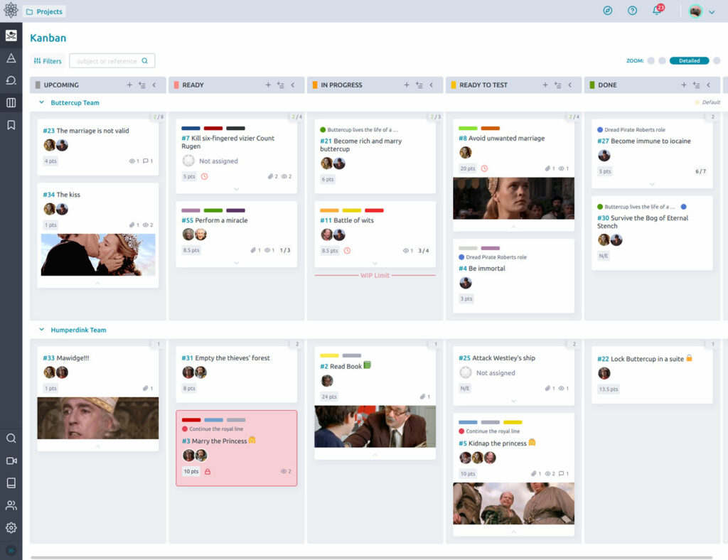Open the Admin settings gear icon
This screenshot has height=560, width=728.
(11, 527)
